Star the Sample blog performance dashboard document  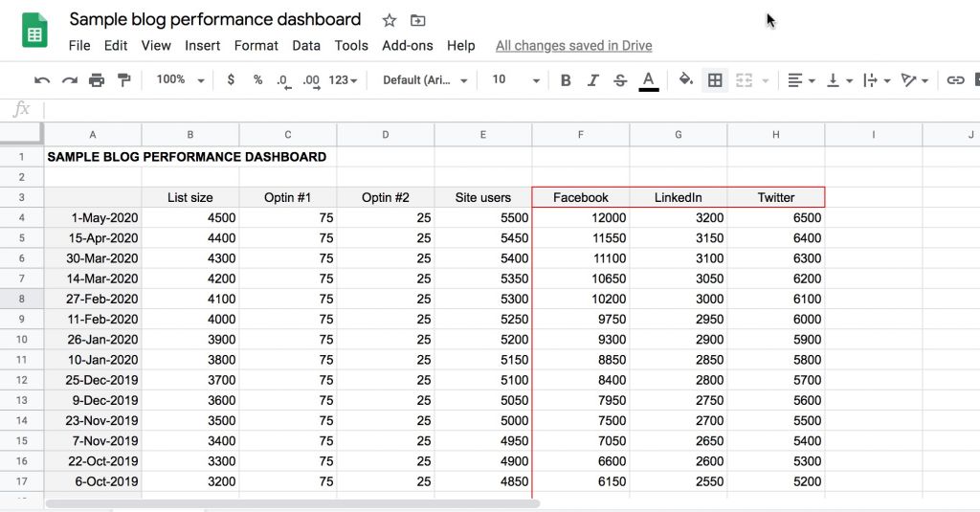pyautogui.click(x=390, y=21)
